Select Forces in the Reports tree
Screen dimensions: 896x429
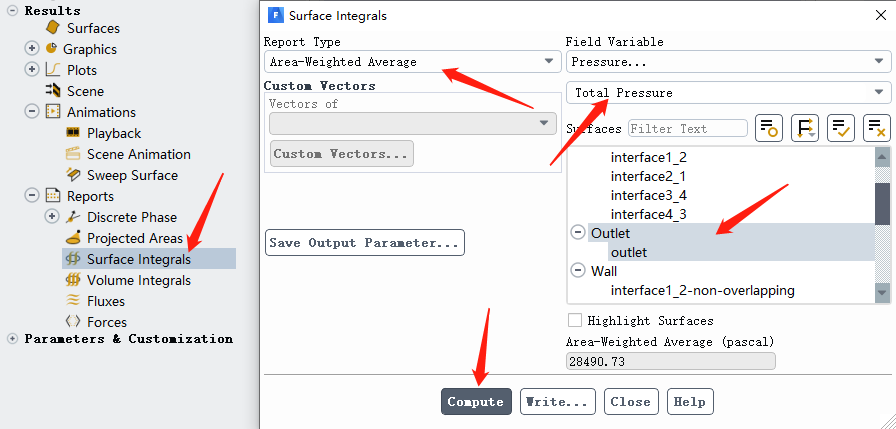(x=106, y=322)
